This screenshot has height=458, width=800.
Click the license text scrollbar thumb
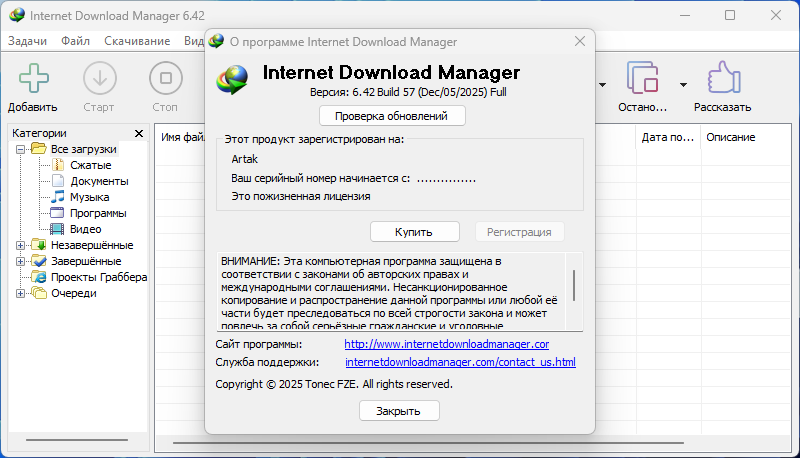(x=574, y=285)
